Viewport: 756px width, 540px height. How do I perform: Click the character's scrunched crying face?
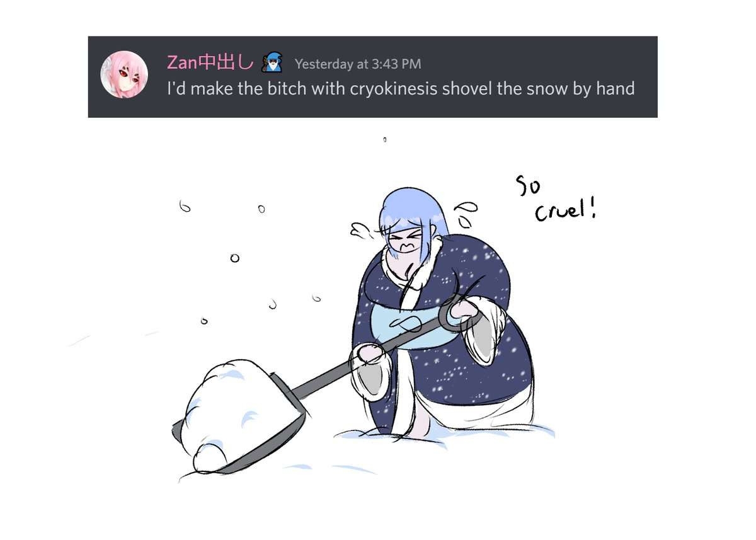pos(403,243)
